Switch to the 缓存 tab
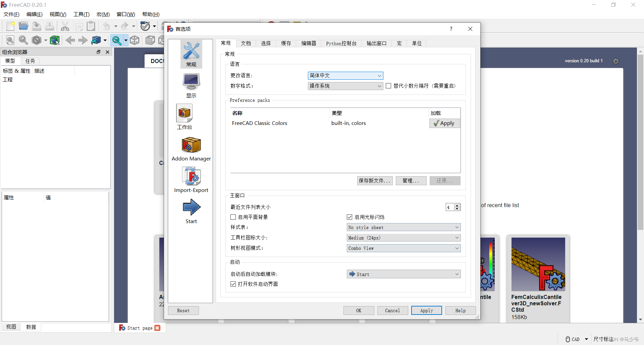The width and height of the screenshot is (644, 345). (x=286, y=43)
